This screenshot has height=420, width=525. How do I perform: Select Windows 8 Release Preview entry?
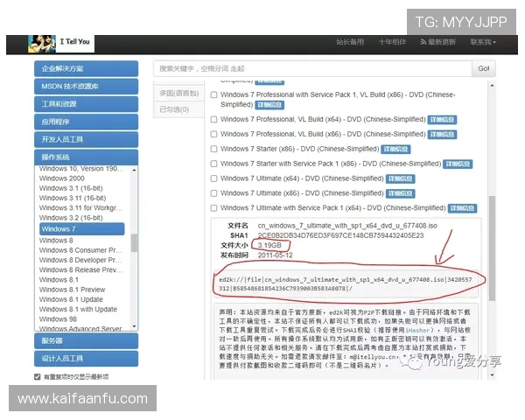(x=80, y=270)
